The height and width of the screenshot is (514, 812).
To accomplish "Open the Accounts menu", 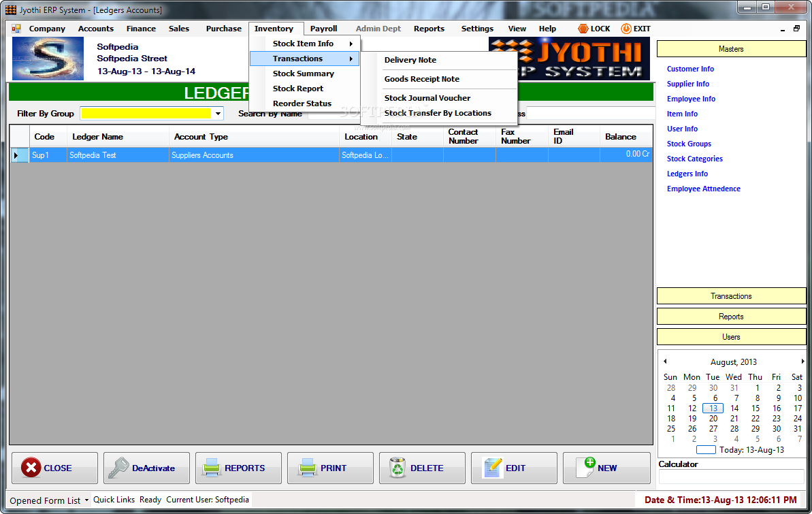I will [x=96, y=29].
